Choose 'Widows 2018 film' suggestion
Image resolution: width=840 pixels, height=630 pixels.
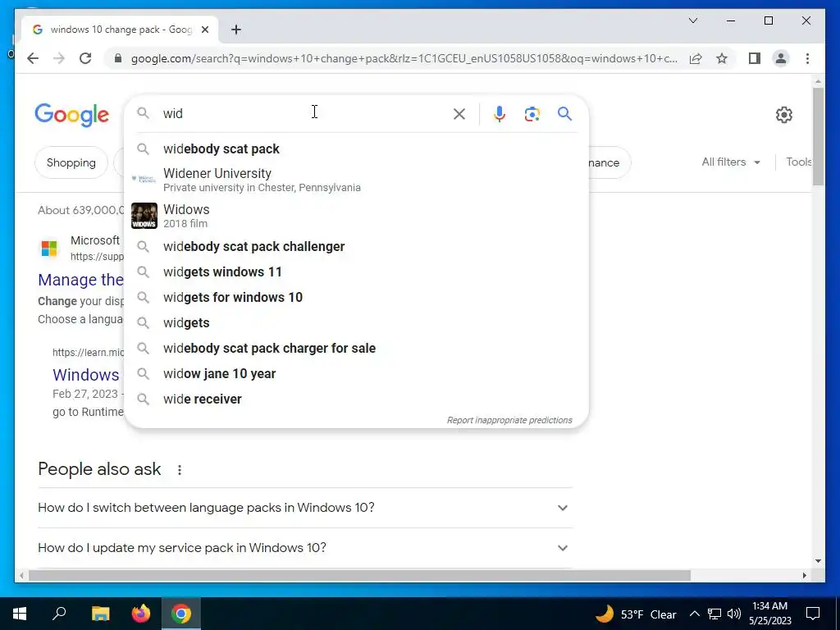tap(356, 216)
